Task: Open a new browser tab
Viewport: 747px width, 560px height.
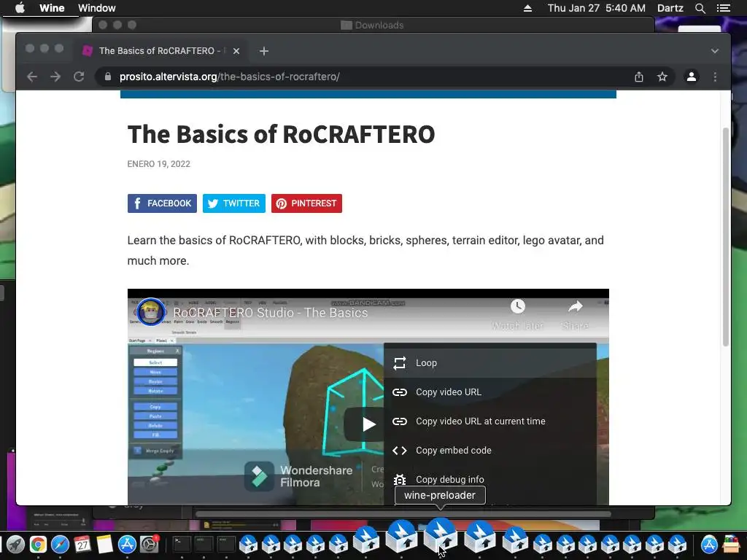Action: tap(264, 51)
